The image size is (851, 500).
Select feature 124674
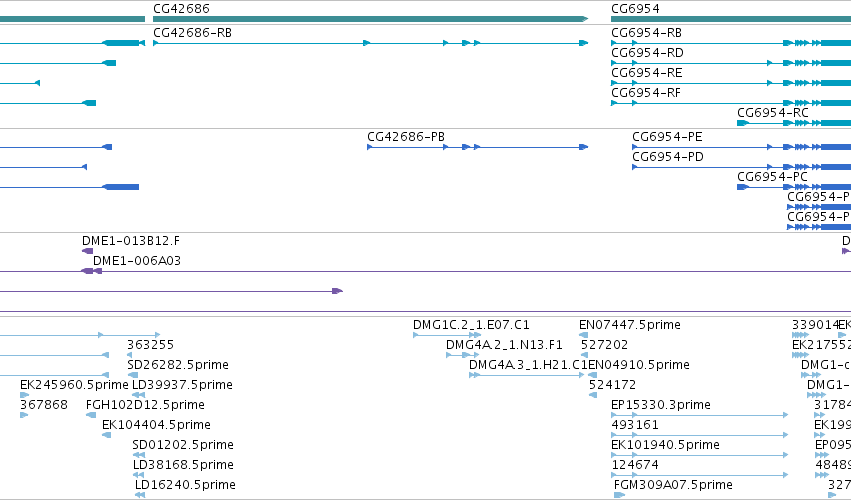[700, 476]
